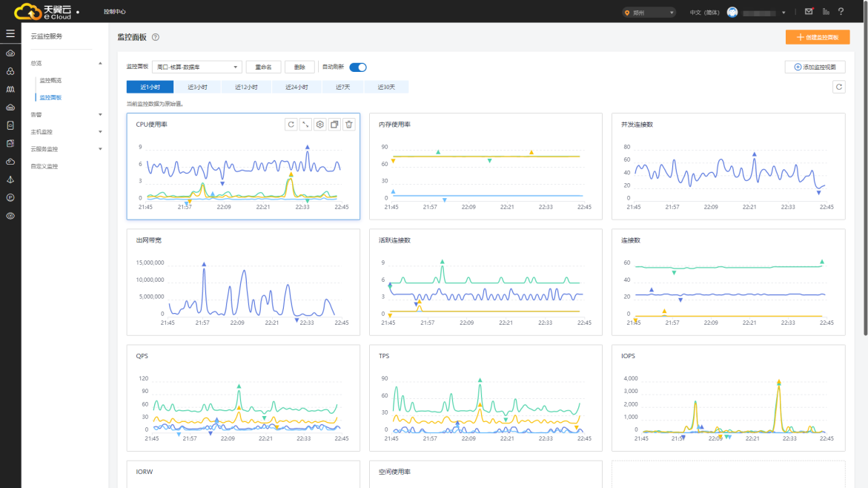868x488 pixels.
Task: Delete the CPU使用率 chart with trash icon
Action: point(349,125)
